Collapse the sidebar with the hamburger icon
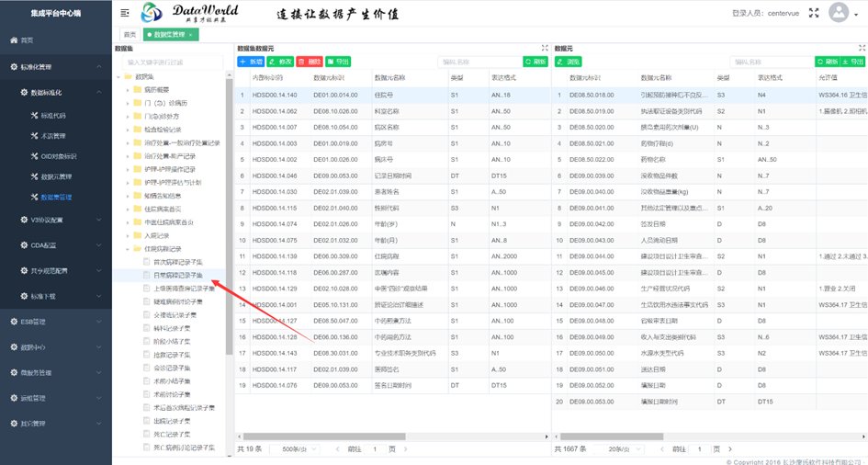The image size is (868, 465). point(125,13)
